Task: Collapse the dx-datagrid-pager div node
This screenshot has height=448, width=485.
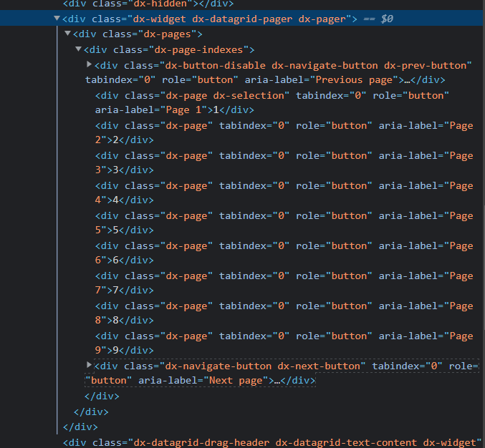Action: click(x=57, y=18)
